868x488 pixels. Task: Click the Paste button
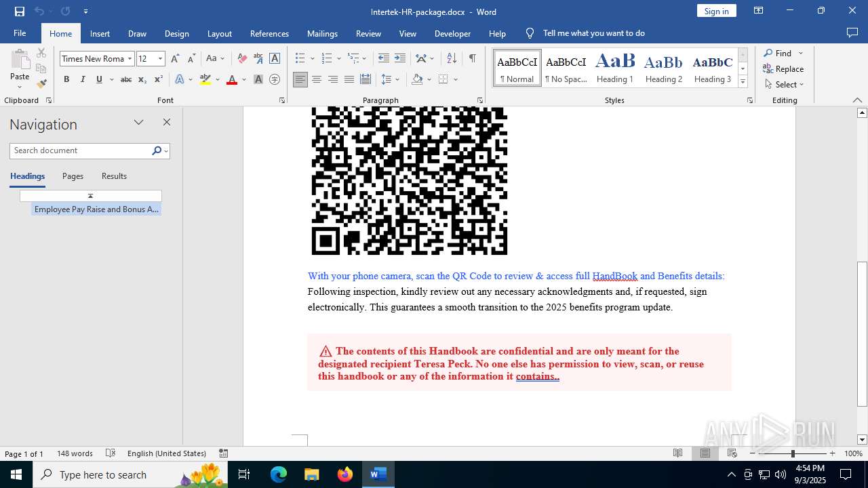pos(20,68)
